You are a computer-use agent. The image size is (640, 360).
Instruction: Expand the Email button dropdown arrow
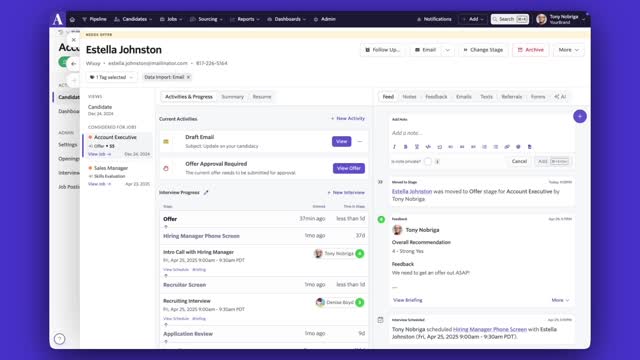447,50
